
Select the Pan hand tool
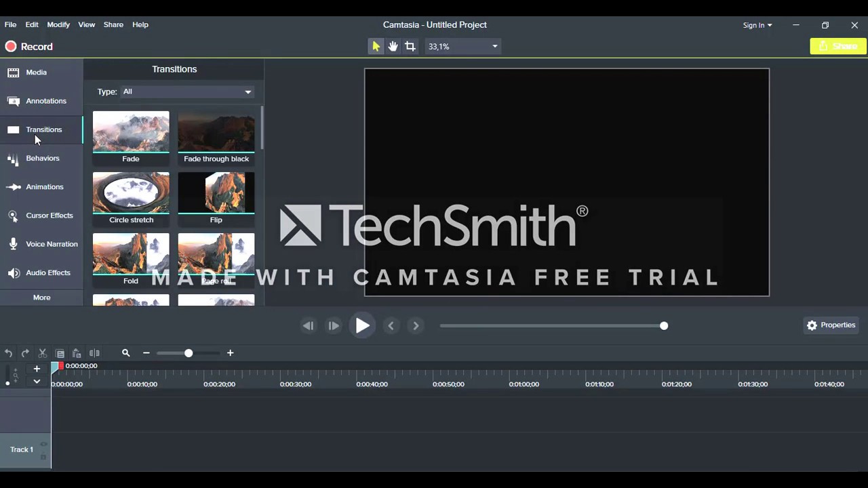pos(393,46)
